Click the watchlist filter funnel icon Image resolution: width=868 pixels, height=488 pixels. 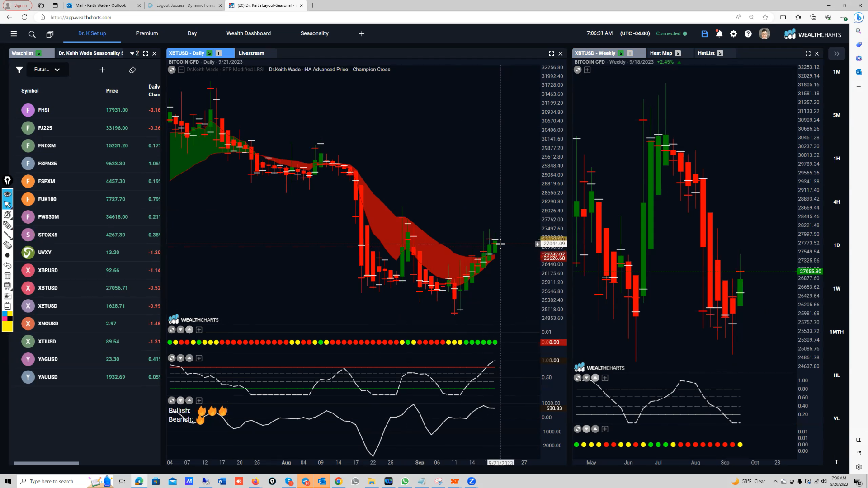[x=19, y=70]
